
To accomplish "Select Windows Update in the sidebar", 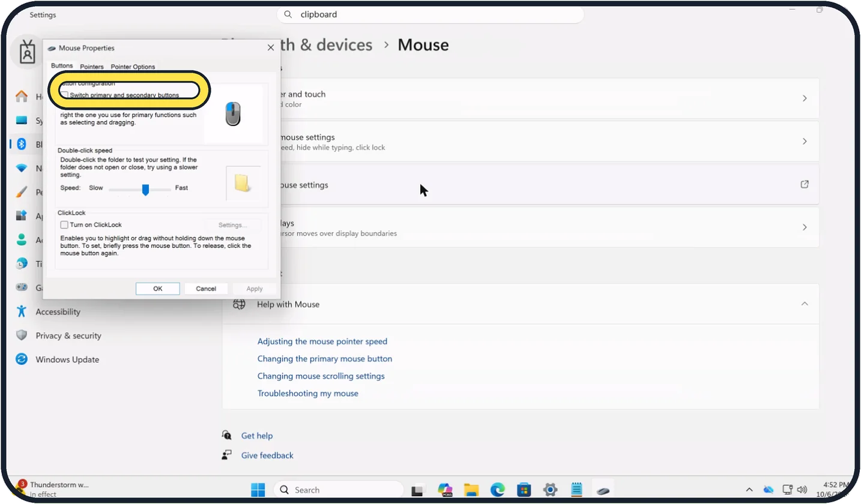I will [67, 359].
